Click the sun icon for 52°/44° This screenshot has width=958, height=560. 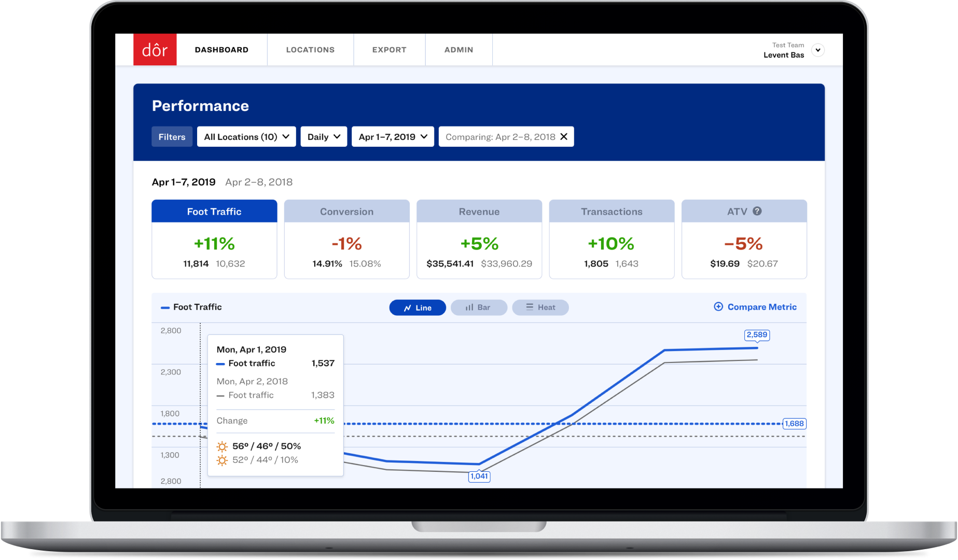pos(222,460)
